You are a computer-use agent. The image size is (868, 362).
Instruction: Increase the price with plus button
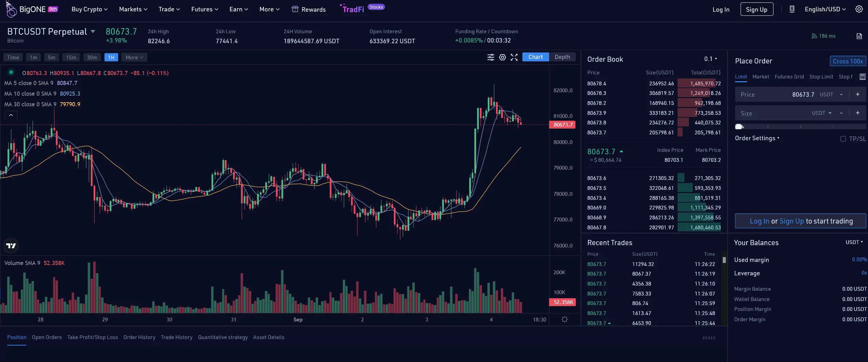(858, 95)
